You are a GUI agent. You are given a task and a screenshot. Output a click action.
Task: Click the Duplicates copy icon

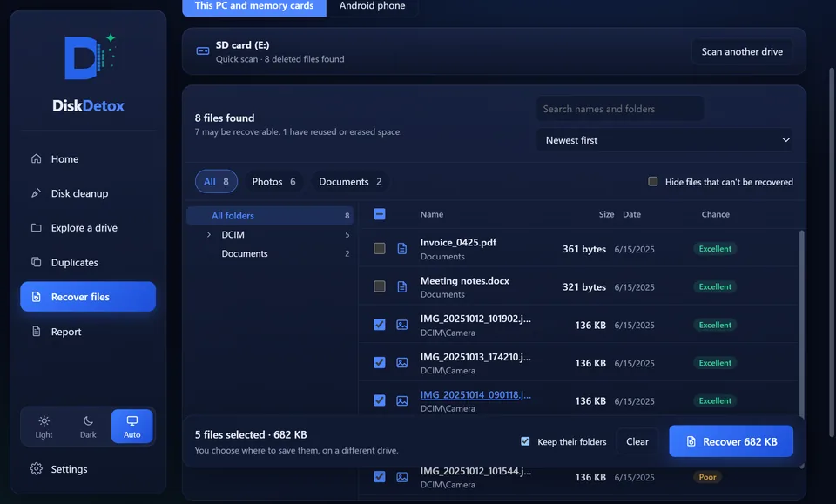37,262
